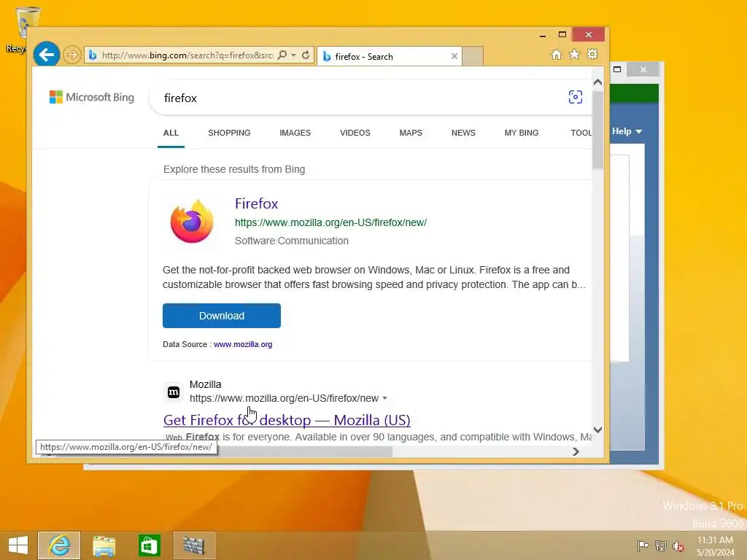Click the Internet Explorer address bar URL
The height and width of the screenshot is (560, 747).
pyautogui.click(x=187, y=55)
